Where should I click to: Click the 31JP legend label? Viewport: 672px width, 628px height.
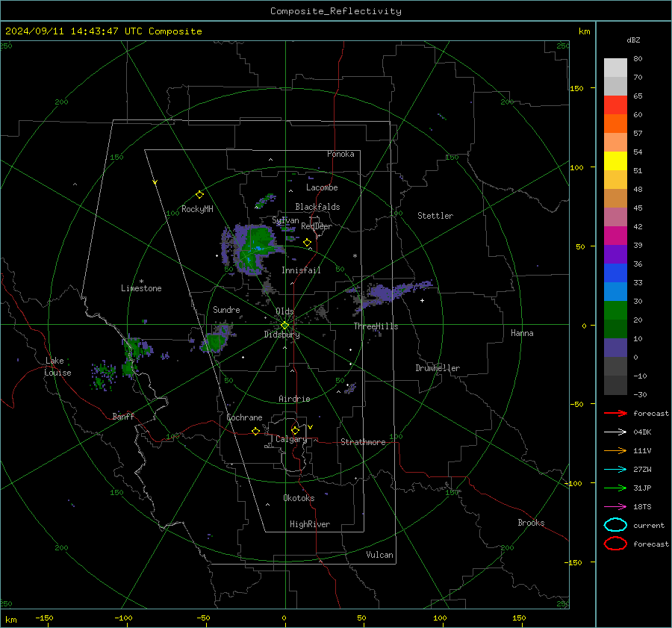pyautogui.click(x=642, y=488)
